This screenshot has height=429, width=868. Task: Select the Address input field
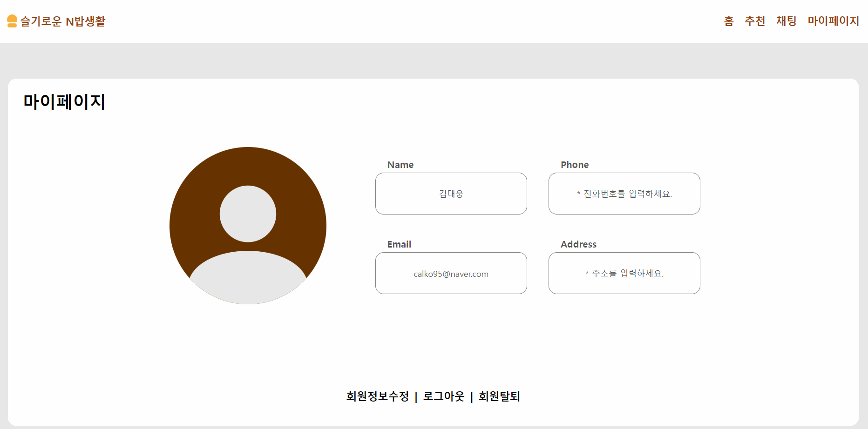tap(624, 273)
